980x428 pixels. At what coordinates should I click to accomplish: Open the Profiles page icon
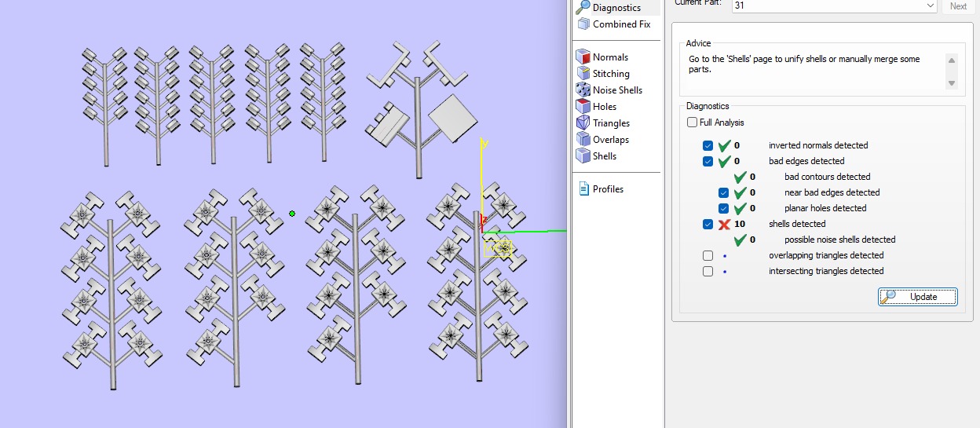(x=583, y=188)
